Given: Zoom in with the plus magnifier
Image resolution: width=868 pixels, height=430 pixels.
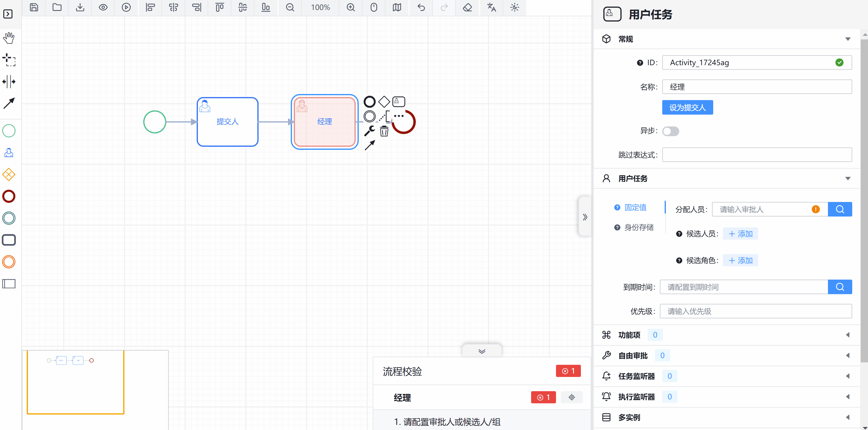Looking at the screenshot, I should coord(351,7).
